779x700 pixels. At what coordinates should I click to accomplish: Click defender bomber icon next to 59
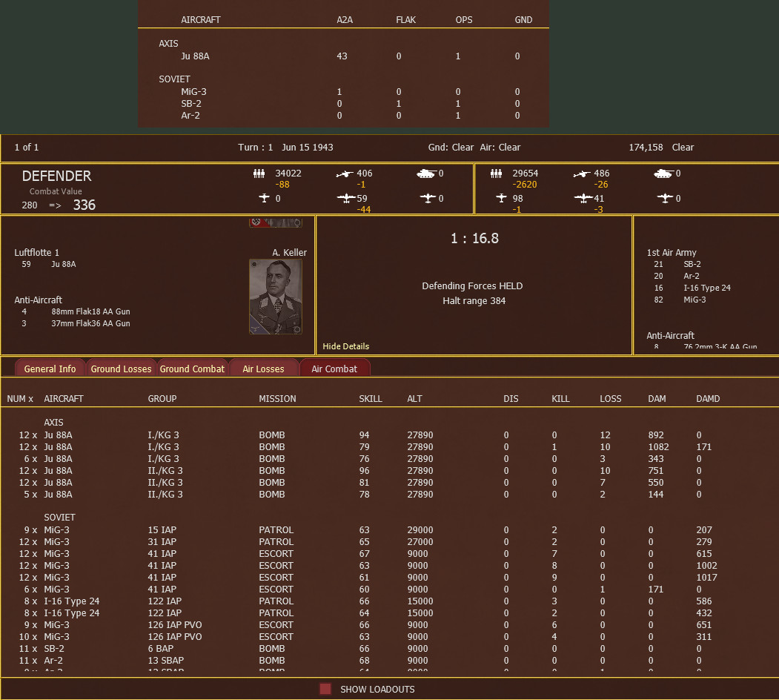346,199
